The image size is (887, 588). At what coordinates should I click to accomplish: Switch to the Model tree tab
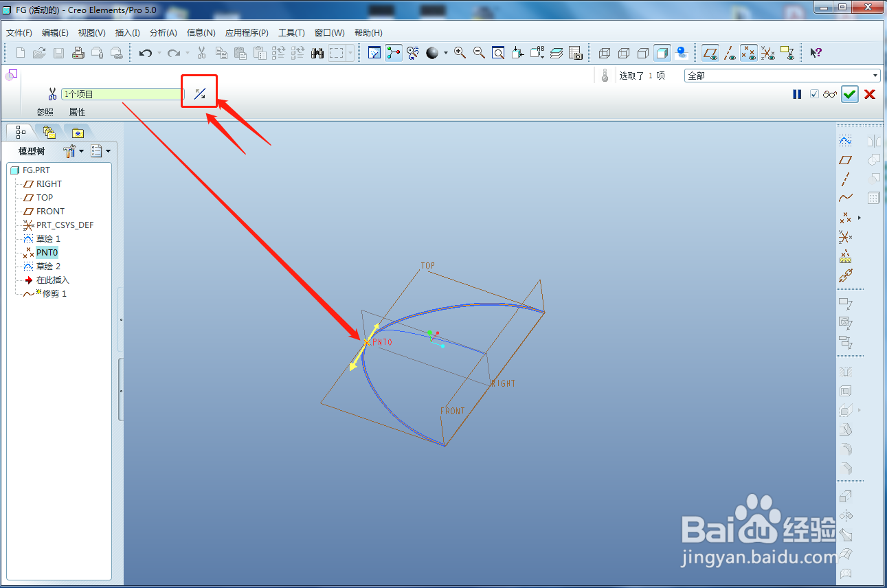click(x=21, y=133)
